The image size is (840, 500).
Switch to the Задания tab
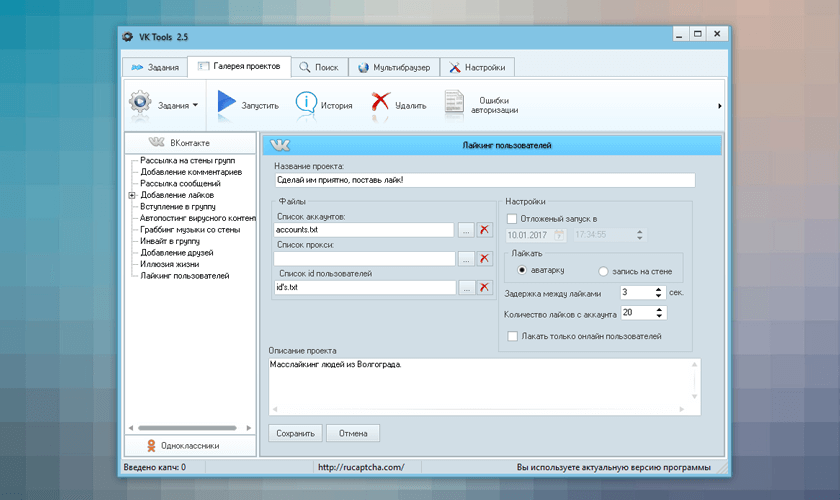point(155,68)
